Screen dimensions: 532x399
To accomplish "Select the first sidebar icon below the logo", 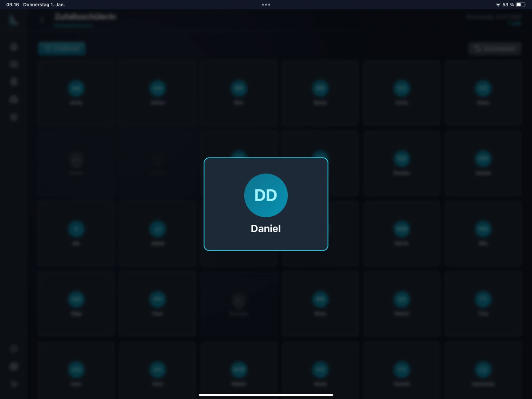I will click(14, 47).
